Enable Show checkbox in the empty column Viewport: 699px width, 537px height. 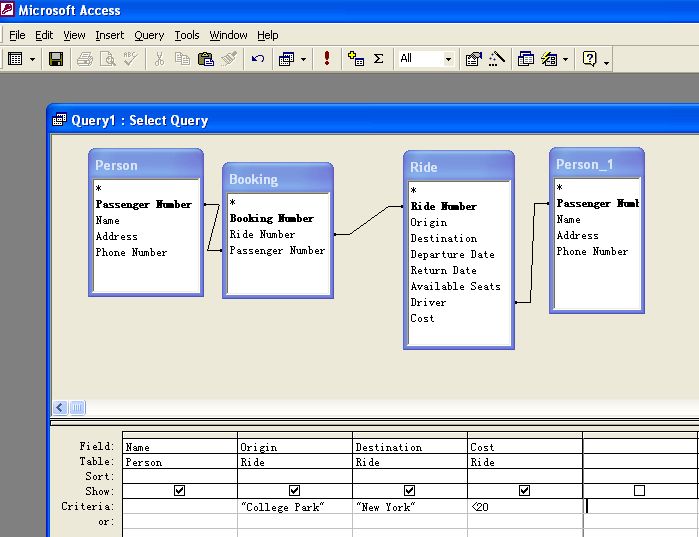(639, 491)
